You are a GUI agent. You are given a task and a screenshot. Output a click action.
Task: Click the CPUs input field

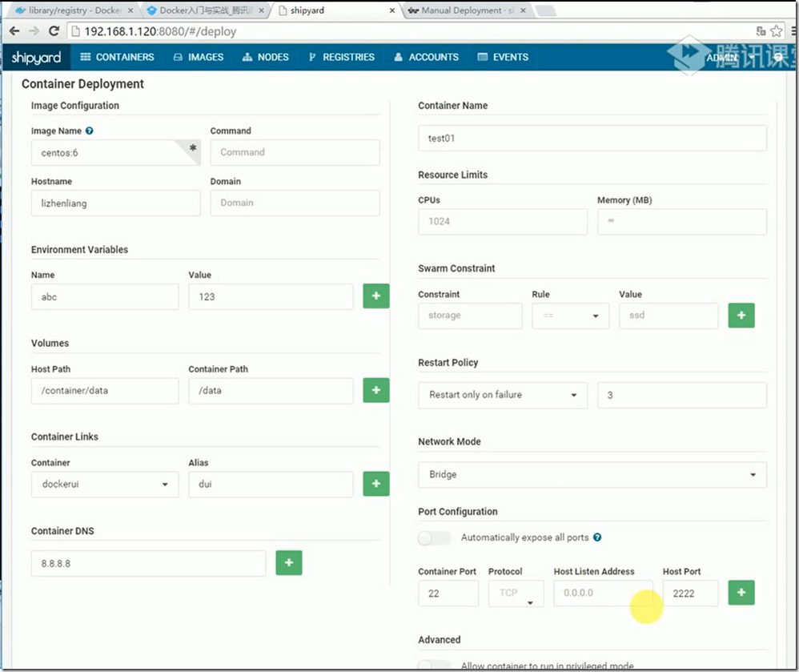click(503, 222)
